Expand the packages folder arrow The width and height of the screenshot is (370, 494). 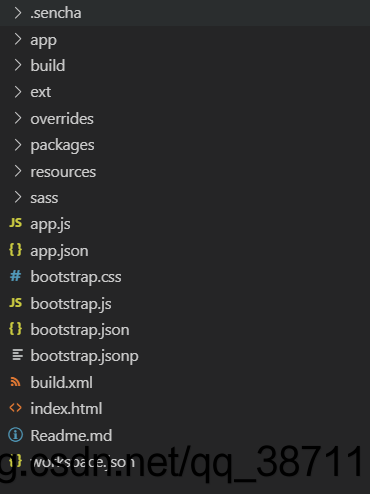[18, 145]
